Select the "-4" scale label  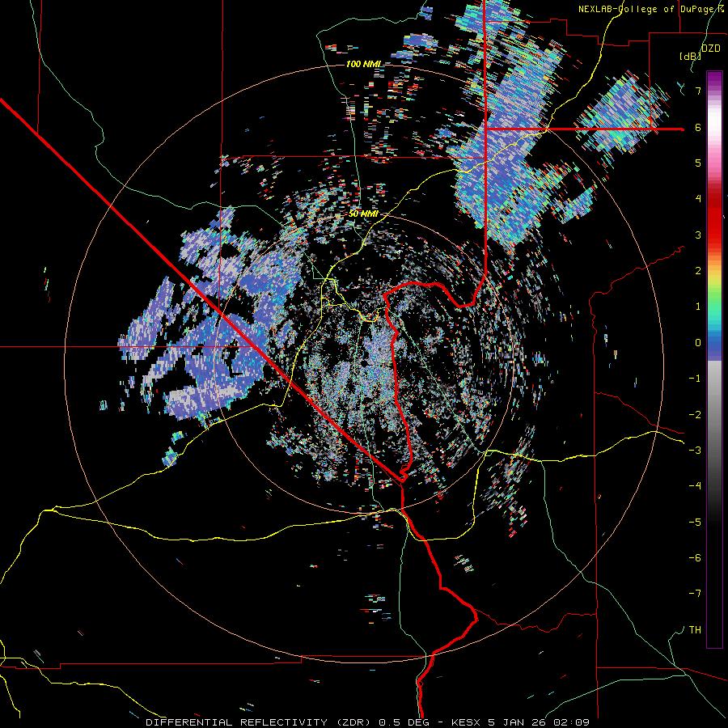click(x=695, y=486)
